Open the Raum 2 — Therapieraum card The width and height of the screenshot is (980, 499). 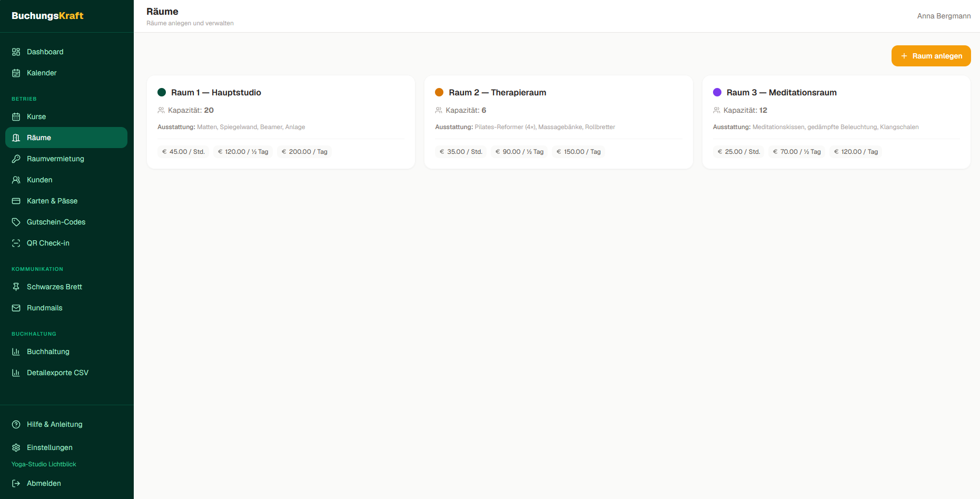pos(559,122)
